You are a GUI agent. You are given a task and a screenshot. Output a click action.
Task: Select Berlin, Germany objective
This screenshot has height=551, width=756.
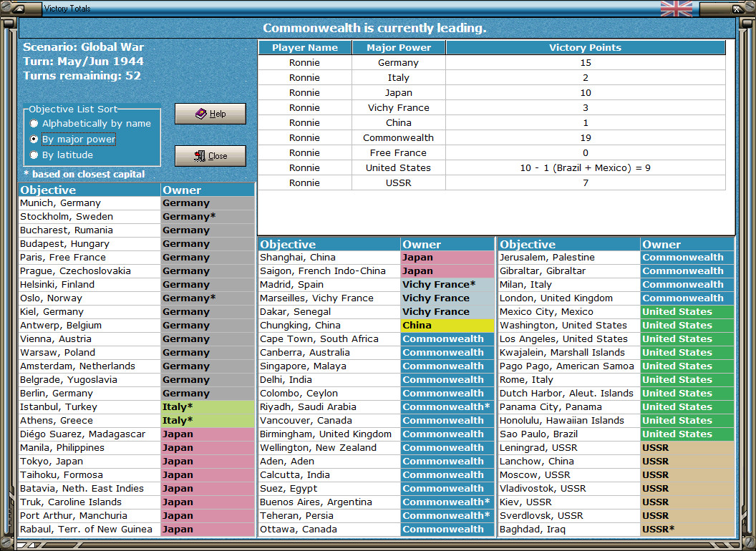pyautogui.click(x=89, y=394)
